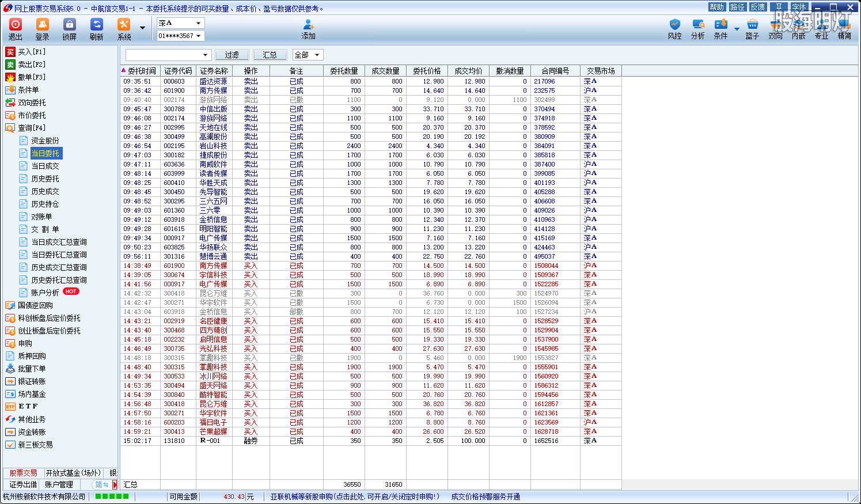This screenshot has width=861, height=504.
Task: Switch to the 证券出借 tab
Action: tap(23, 484)
